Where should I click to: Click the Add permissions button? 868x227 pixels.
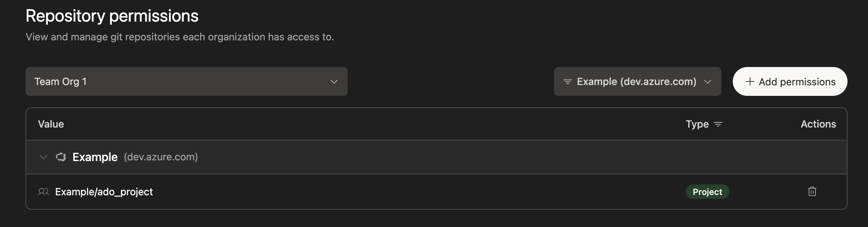pyautogui.click(x=790, y=81)
